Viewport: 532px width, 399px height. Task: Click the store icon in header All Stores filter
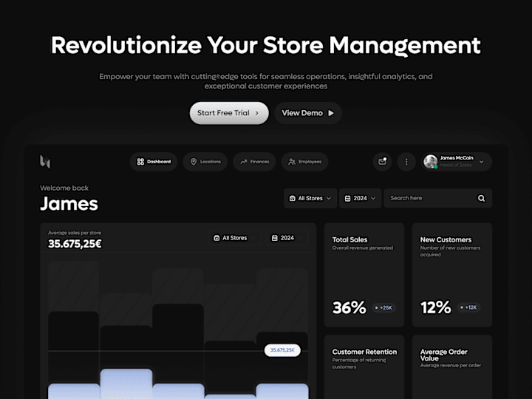[292, 198]
